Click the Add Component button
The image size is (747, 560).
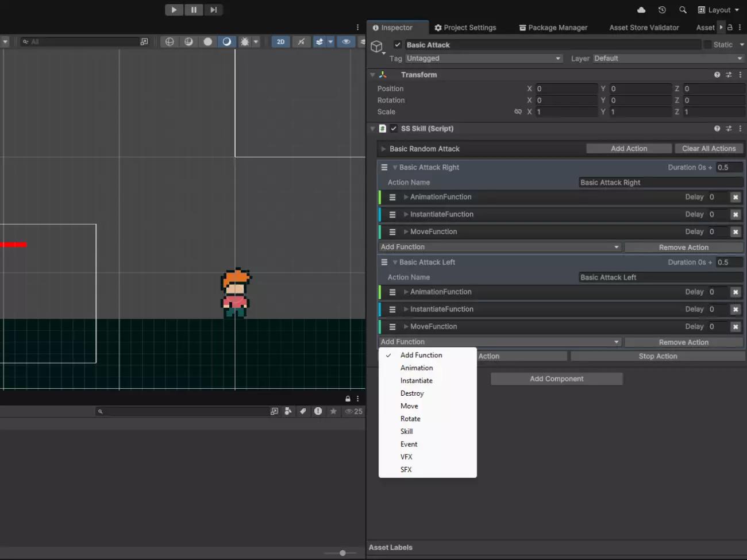coord(556,379)
